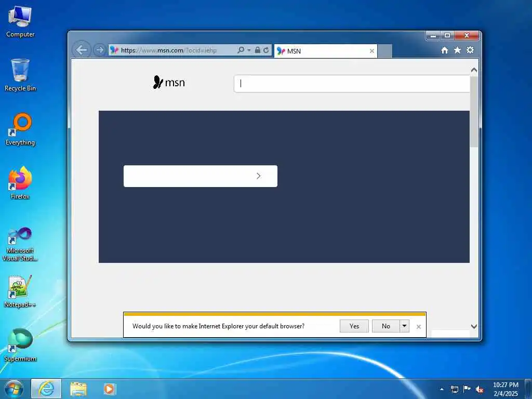
Task: Select the Notepad++ desktop shortcut
Action: point(20,291)
